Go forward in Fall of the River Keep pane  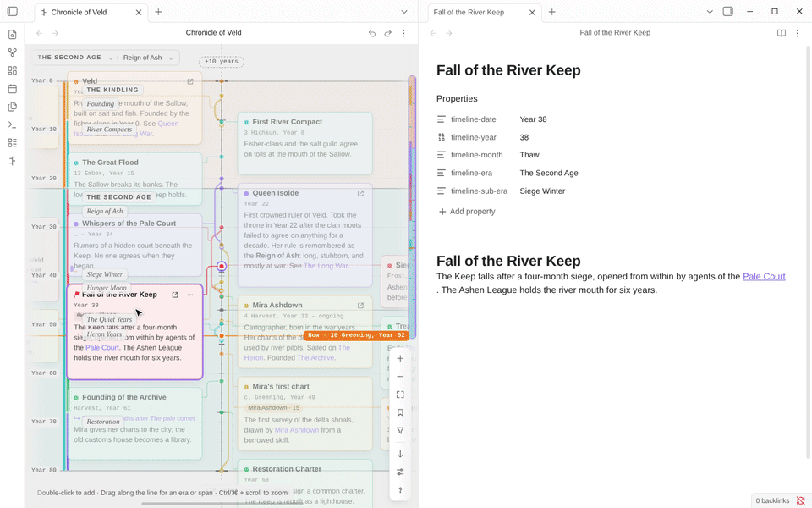(x=449, y=33)
